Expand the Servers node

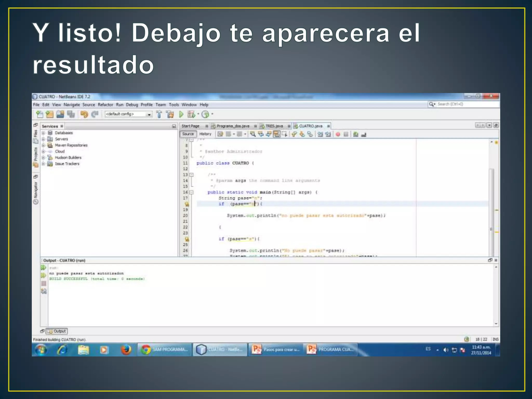(43, 139)
